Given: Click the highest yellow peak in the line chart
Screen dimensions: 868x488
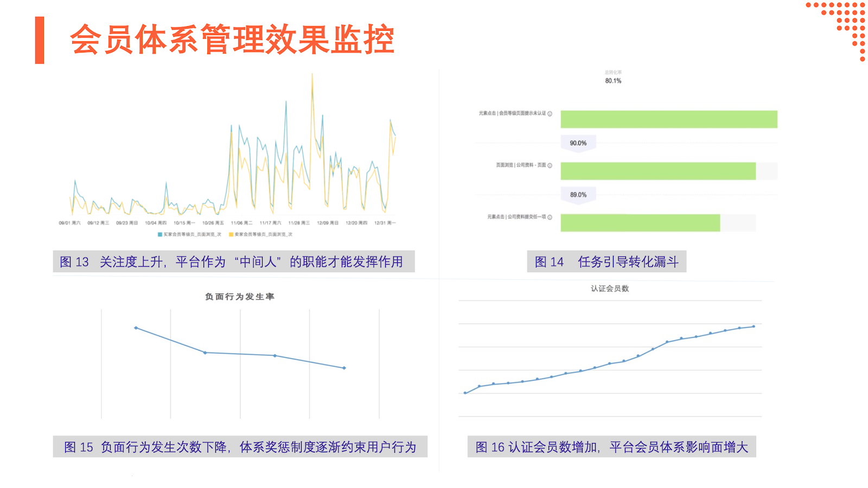Looking at the screenshot, I should 313,73.
